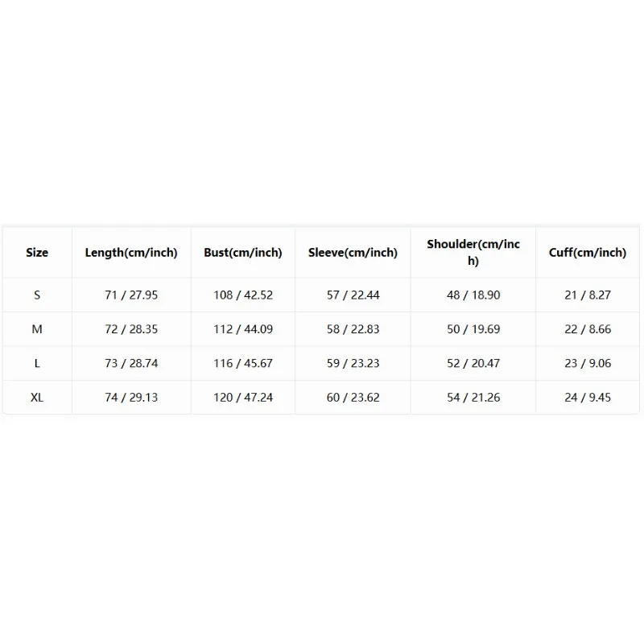Select the 54 / 21.26 shoulder value
The height and width of the screenshot is (644, 644).
tap(473, 397)
